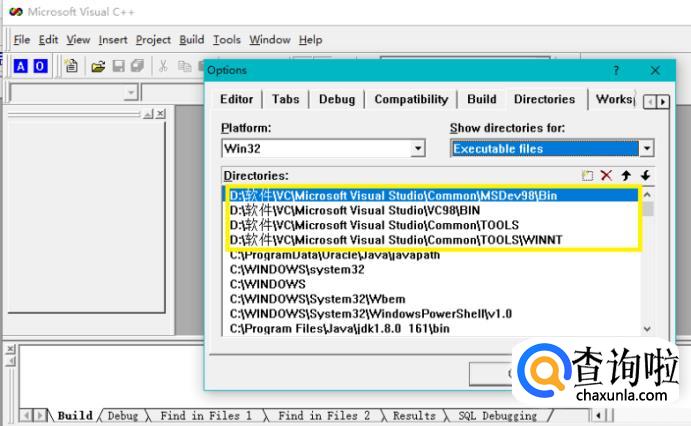
Task: Select Common\MSDev98\Bin directory entry
Action: [433, 196]
